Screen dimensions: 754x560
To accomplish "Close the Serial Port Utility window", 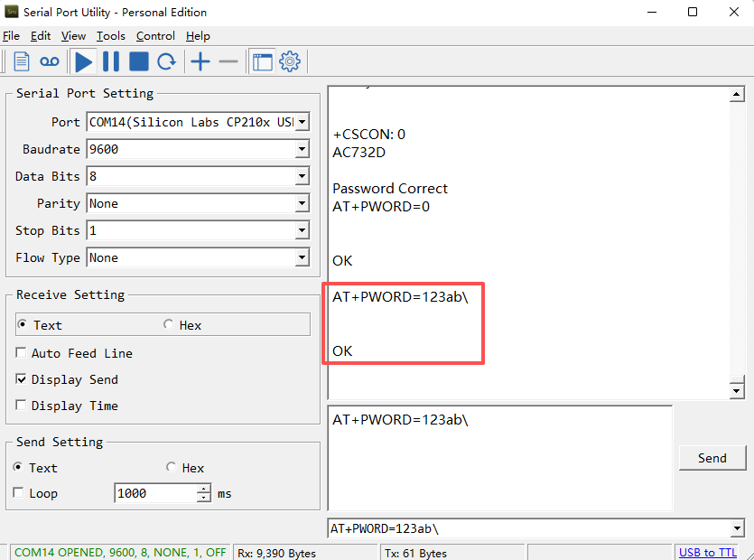I will click(x=734, y=12).
